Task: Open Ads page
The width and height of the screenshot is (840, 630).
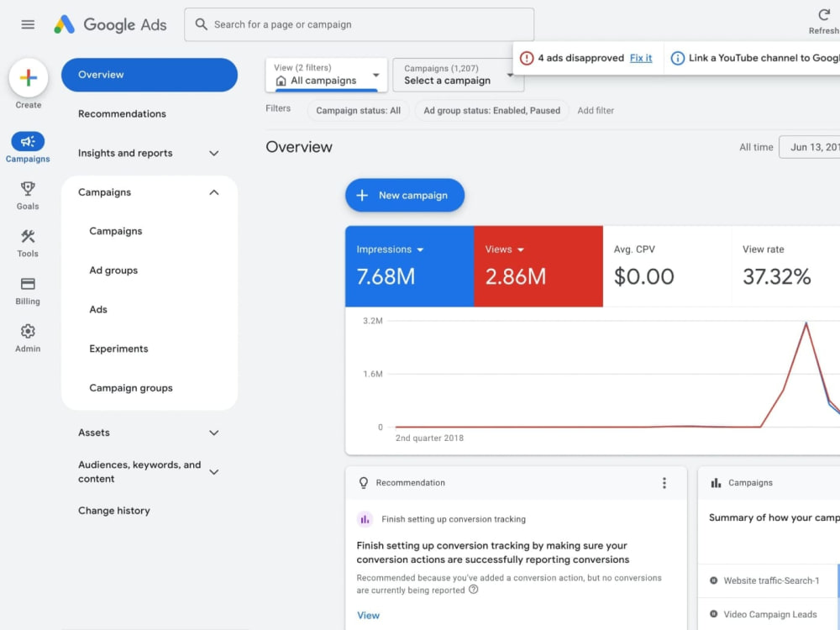Action: [x=98, y=309]
